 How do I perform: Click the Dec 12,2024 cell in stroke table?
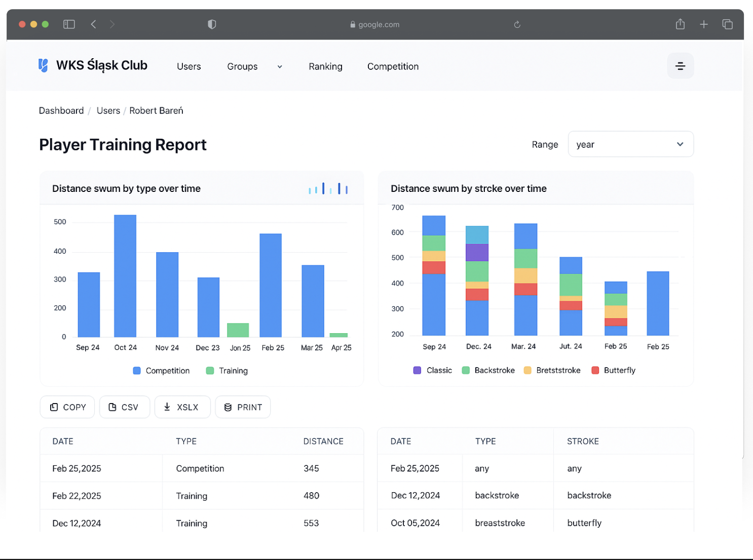[415, 495]
